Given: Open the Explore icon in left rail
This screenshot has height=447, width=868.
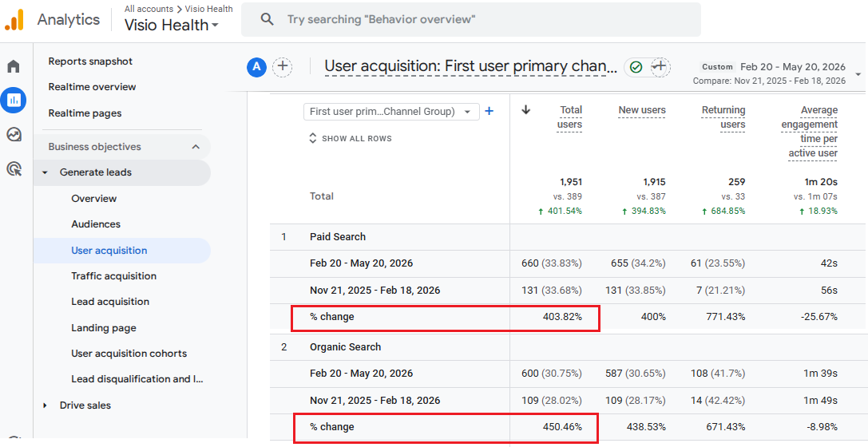Looking at the screenshot, I should pos(14,134).
